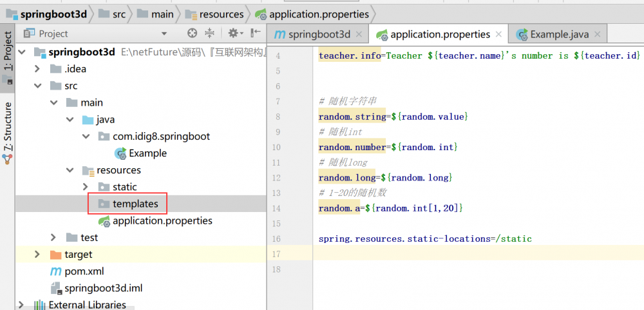Click resources in the breadcrumb bar

coord(222,14)
